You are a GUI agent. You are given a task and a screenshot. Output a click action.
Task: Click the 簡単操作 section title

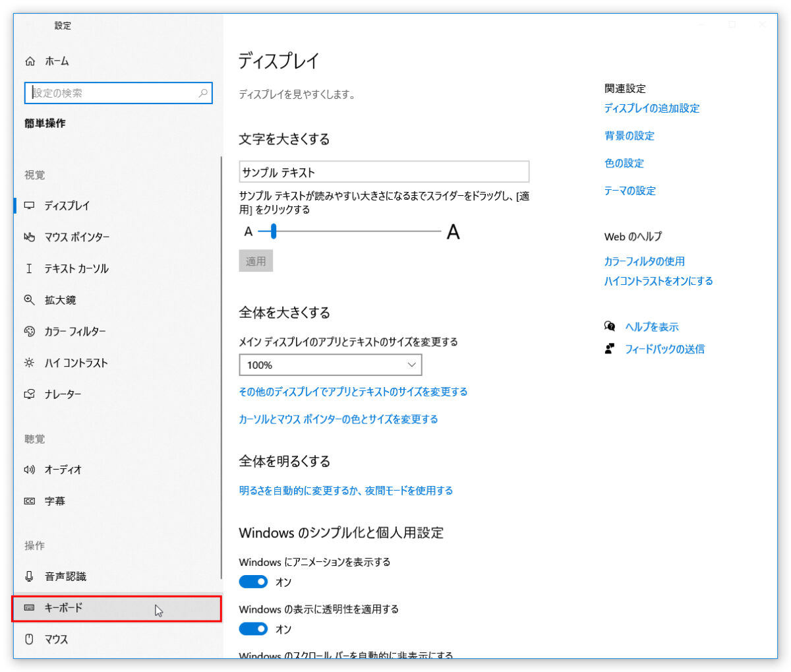click(45, 123)
